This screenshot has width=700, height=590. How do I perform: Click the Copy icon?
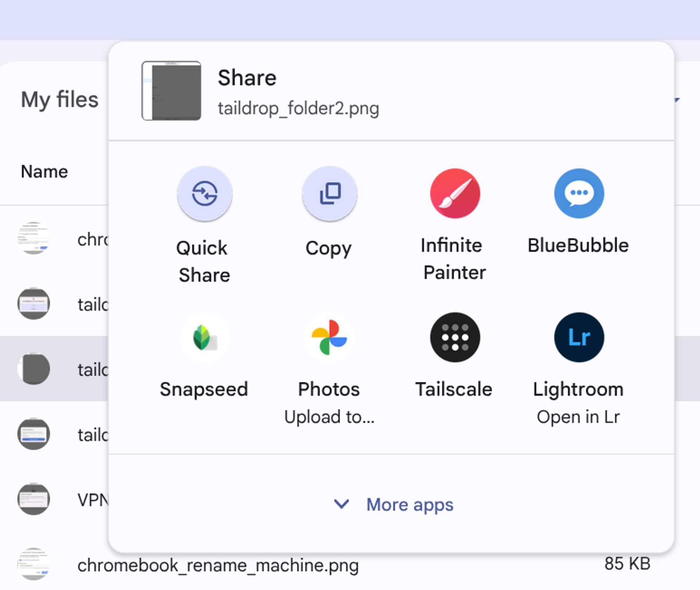pos(330,194)
